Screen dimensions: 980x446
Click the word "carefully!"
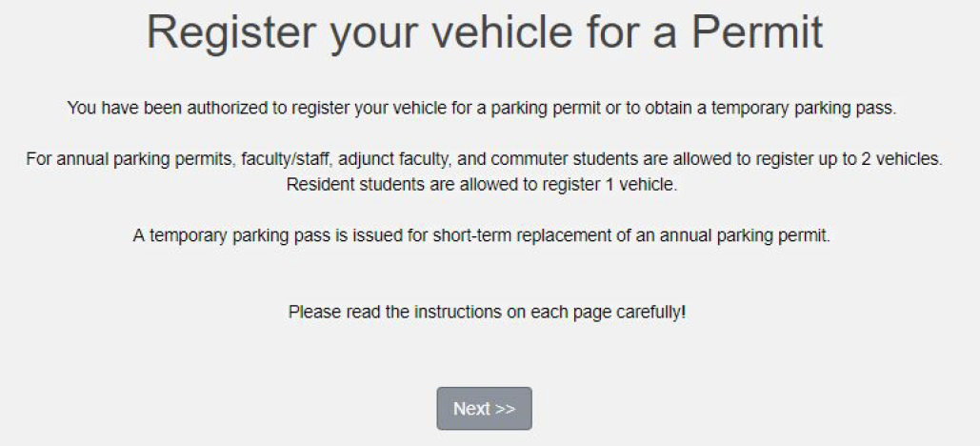650,312
